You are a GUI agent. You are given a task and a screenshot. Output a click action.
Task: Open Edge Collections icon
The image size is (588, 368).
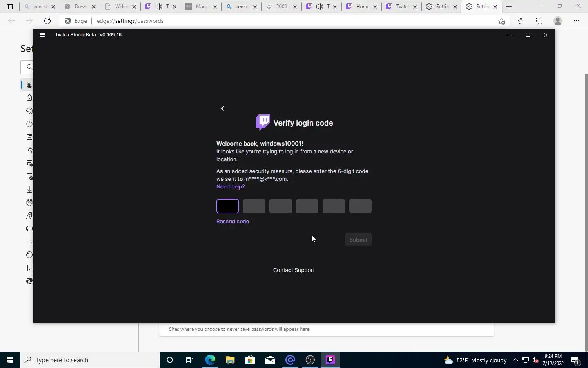(539, 21)
